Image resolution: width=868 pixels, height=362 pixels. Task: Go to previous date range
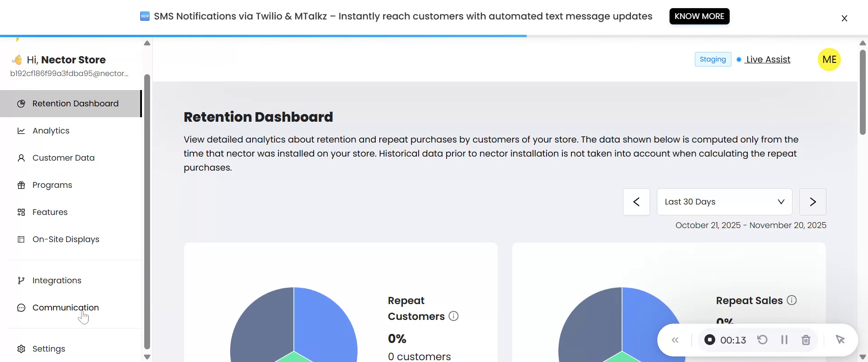[x=637, y=202]
